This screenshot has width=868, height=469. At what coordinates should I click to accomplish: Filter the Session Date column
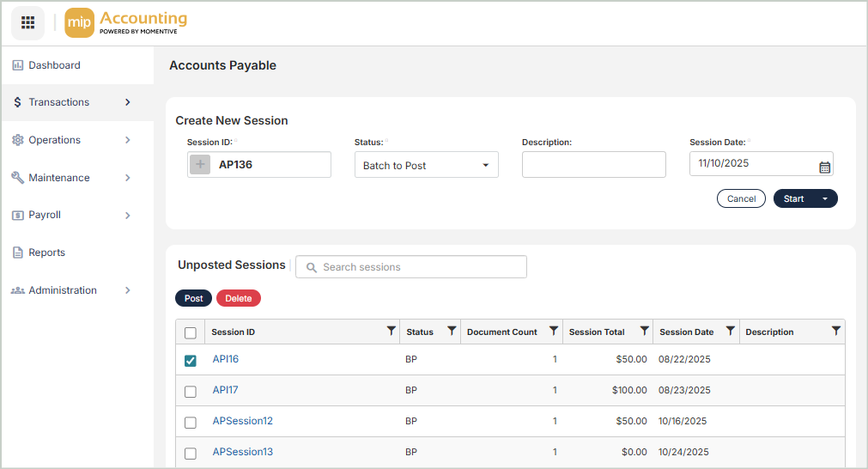click(x=730, y=332)
